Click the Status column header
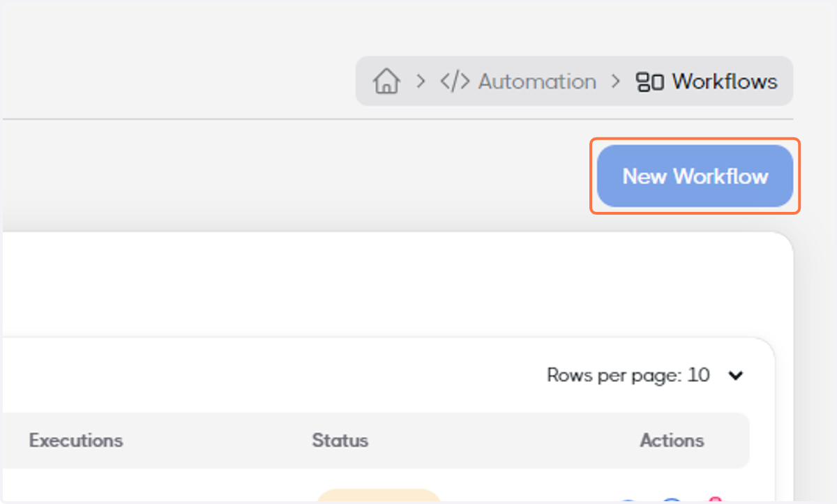This screenshot has width=837, height=504. [x=340, y=441]
